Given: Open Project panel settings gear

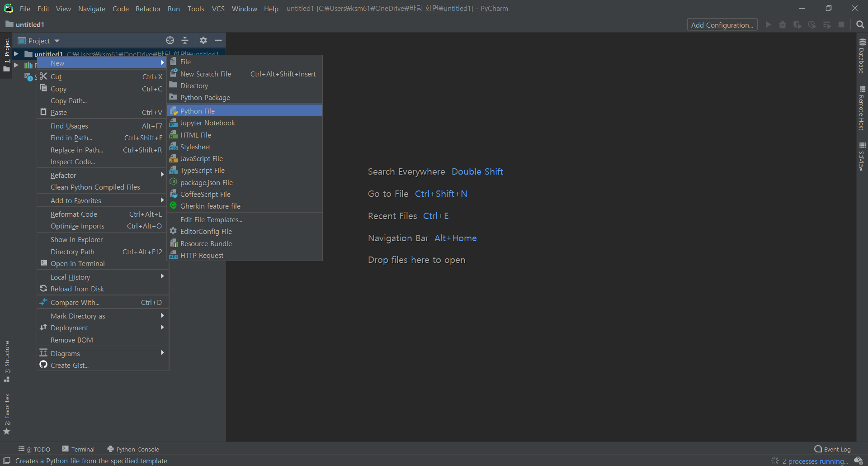Looking at the screenshot, I should (203, 40).
